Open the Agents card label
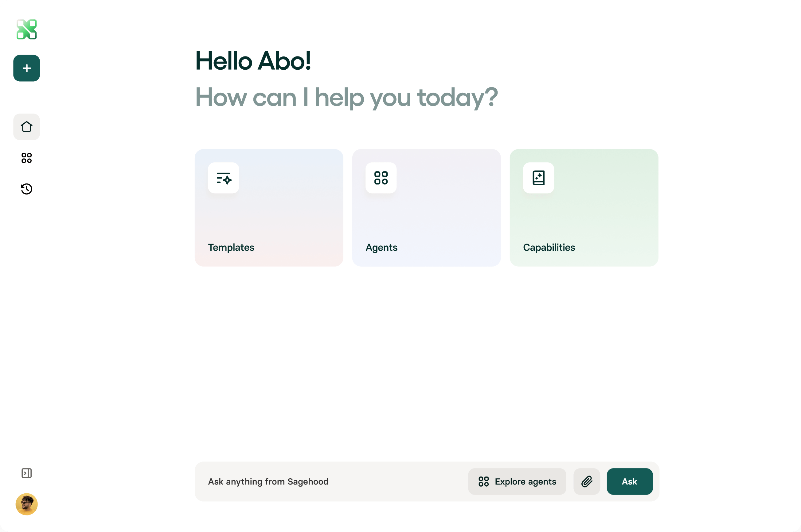Viewport: 801px width, 532px height. 381,247
